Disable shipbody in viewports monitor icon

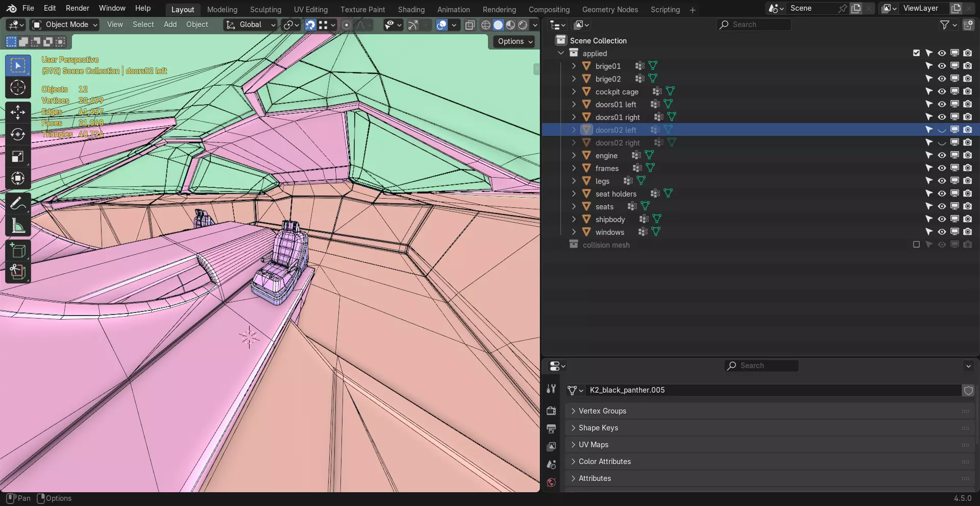954,219
